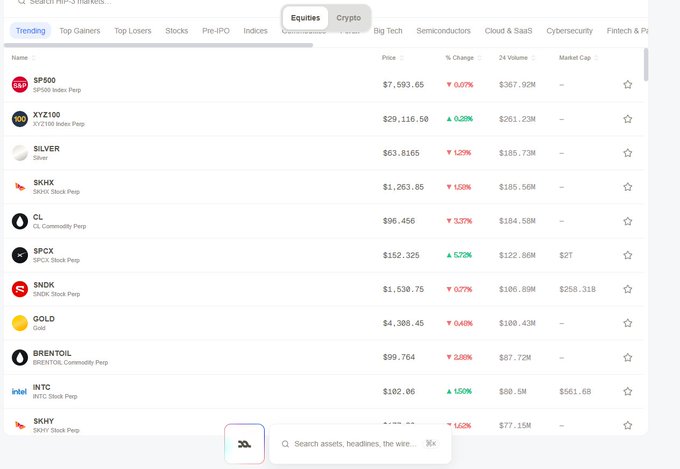Click INTC market cap $561.6B
Image resolution: width=680 pixels, height=469 pixels.
pyautogui.click(x=575, y=391)
